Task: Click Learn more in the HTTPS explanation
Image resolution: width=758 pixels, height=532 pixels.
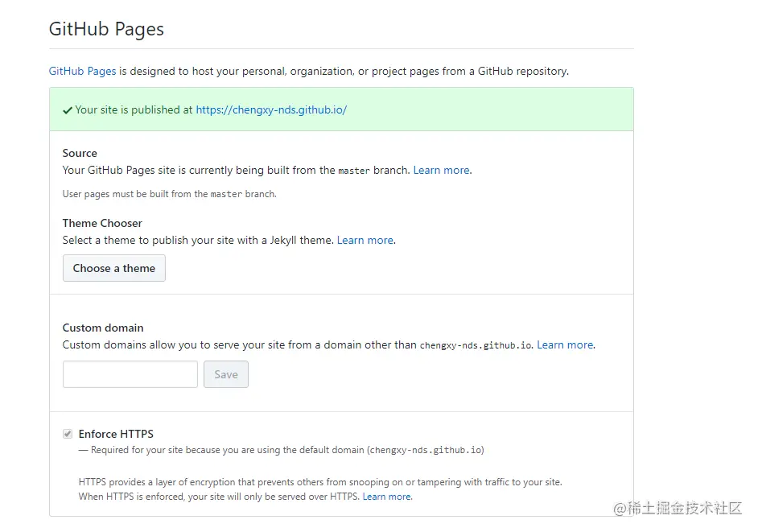Action: [387, 497]
